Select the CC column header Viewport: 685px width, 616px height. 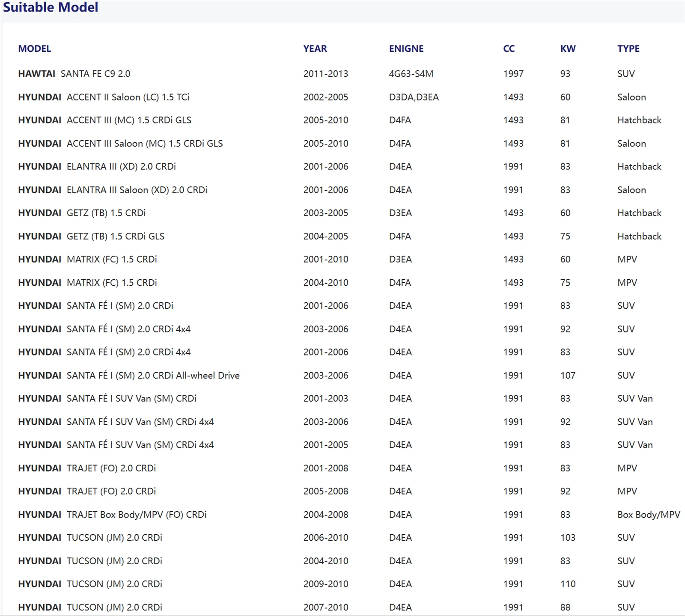tap(509, 49)
